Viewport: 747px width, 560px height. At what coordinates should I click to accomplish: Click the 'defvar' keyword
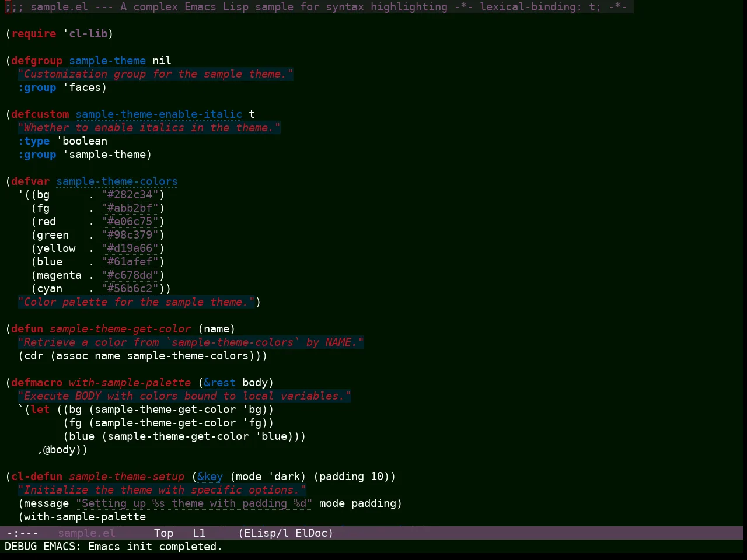[30, 181]
